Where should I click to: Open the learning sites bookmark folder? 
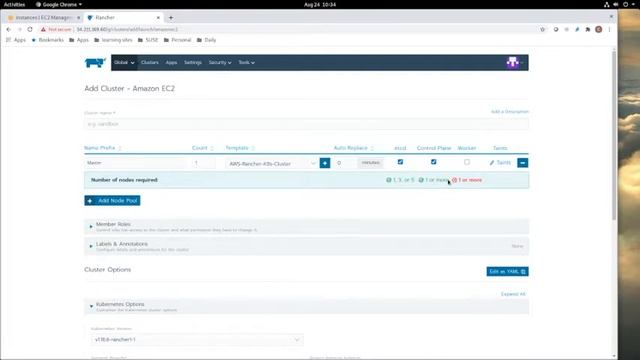point(113,40)
